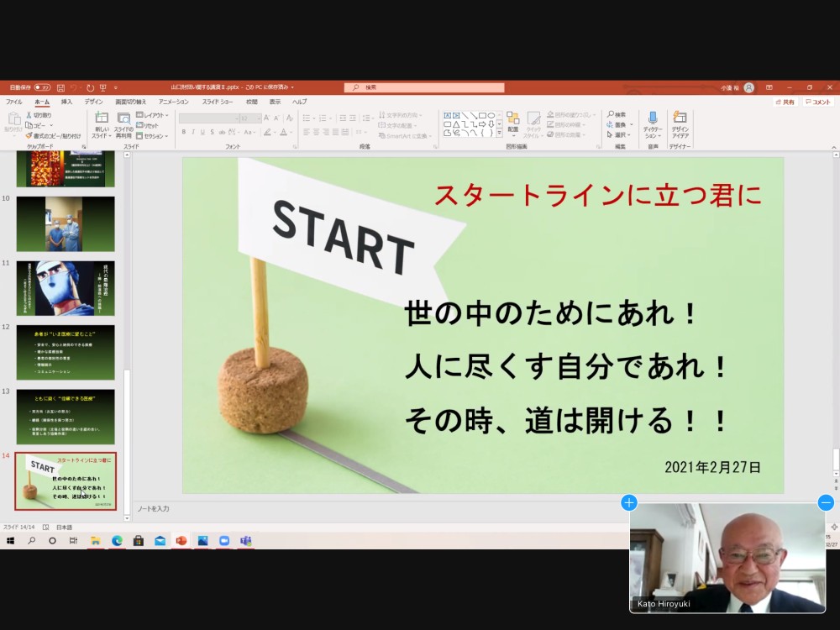
Task: Toggle the AutoSave (自動保存) switch
Action: pyautogui.click(x=42, y=87)
